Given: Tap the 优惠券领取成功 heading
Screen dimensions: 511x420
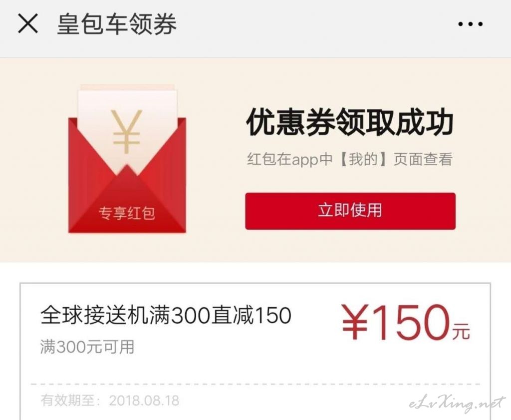Looking at the screenshot, I should [350, 122].
